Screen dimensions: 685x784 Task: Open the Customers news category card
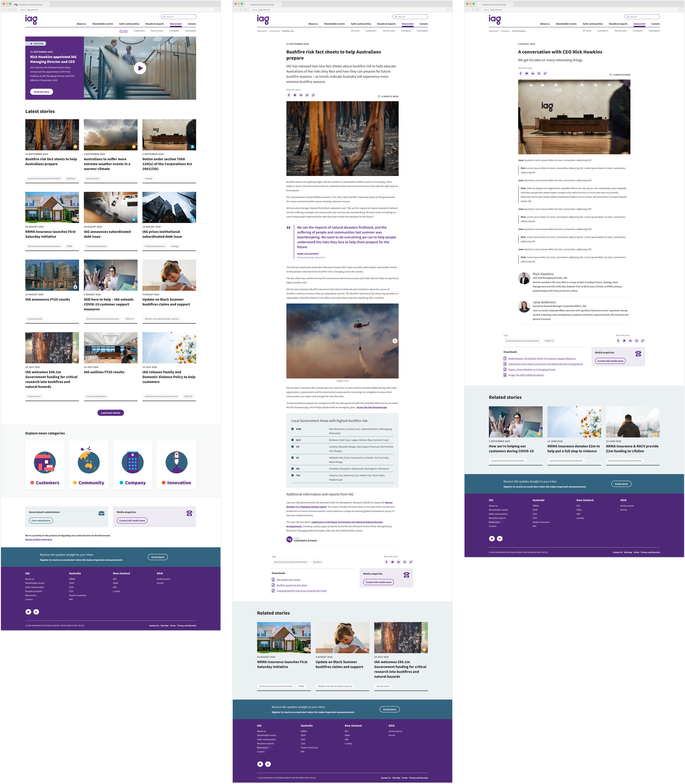(45, 465)
